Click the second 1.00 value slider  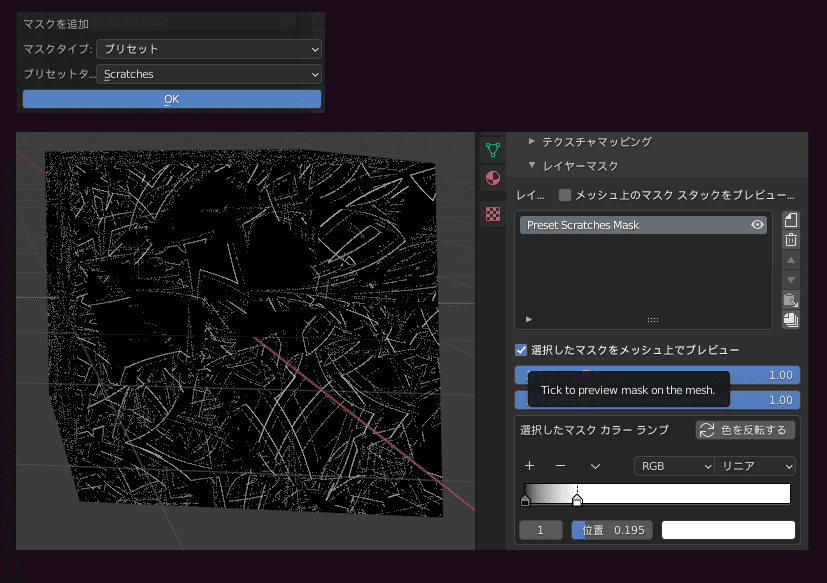pos(657,400)
